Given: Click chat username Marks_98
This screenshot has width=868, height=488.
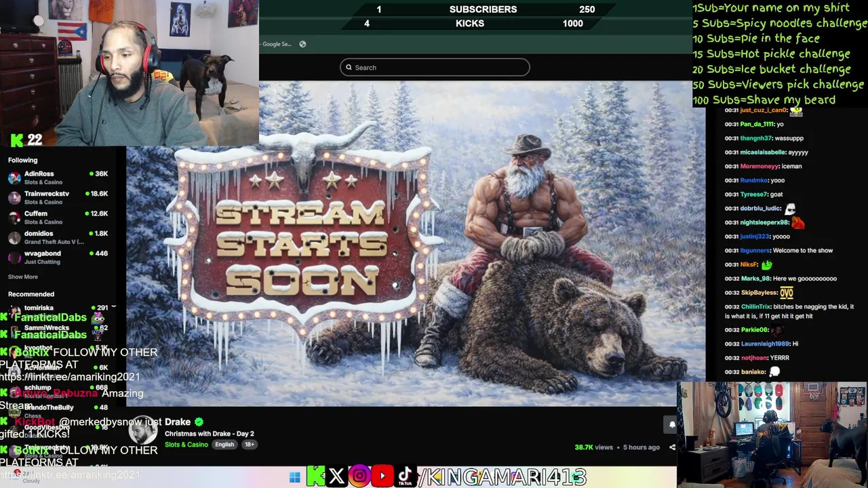Looking at the screenshot, I should pyautogui.click(x=755, y=279).
